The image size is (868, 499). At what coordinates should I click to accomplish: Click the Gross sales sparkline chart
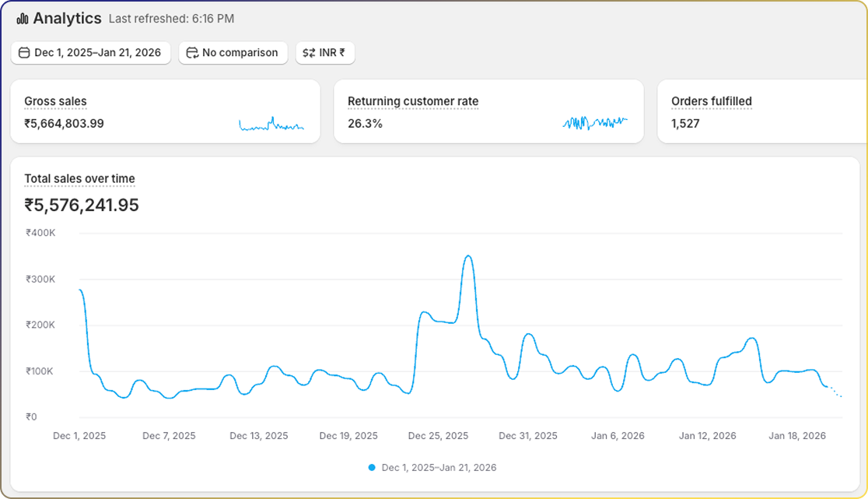click(271, 124)
